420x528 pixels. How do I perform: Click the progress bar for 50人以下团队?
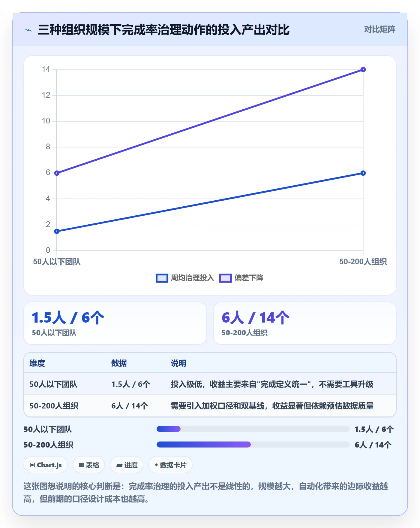pos(253,429)
